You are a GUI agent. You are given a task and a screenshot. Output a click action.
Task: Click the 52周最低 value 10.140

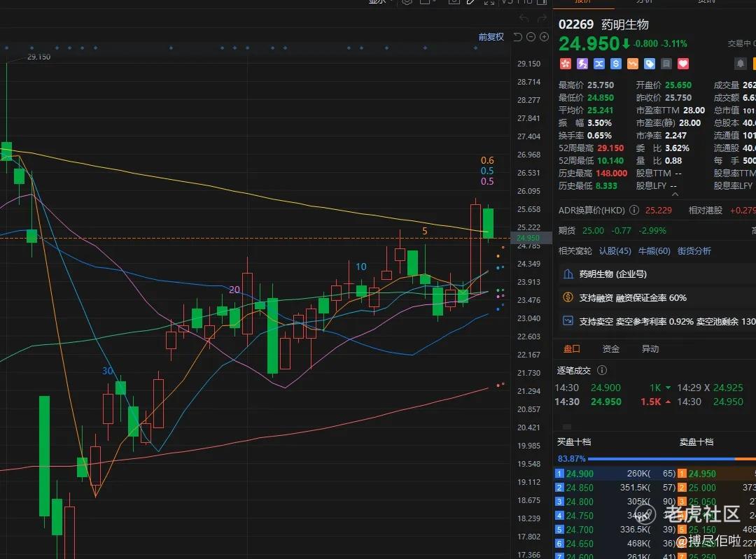pyautogui.click(x=610, y=160)
